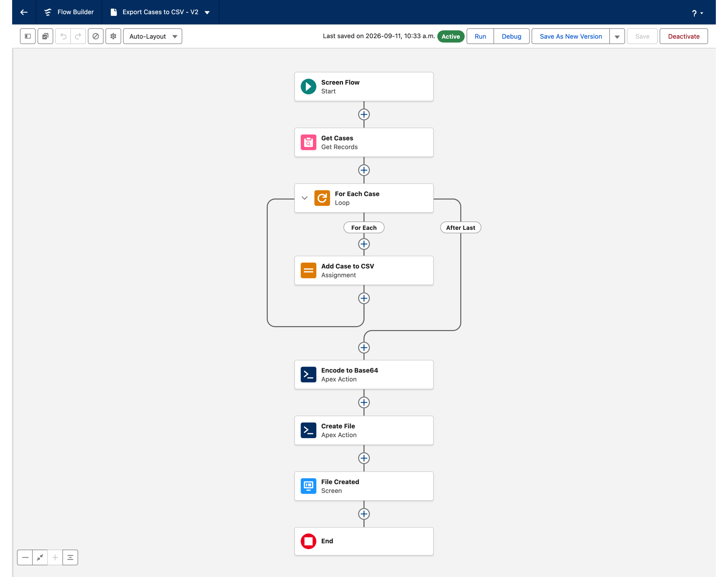Open the flow name version dropdown arrow

point(207,12)
